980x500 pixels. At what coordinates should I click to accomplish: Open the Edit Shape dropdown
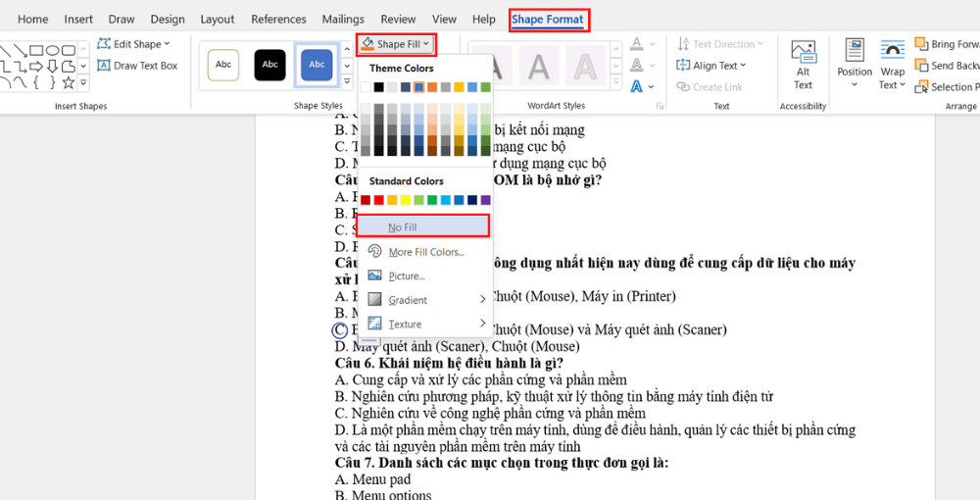pyautogui.click(x=133, y=44)
